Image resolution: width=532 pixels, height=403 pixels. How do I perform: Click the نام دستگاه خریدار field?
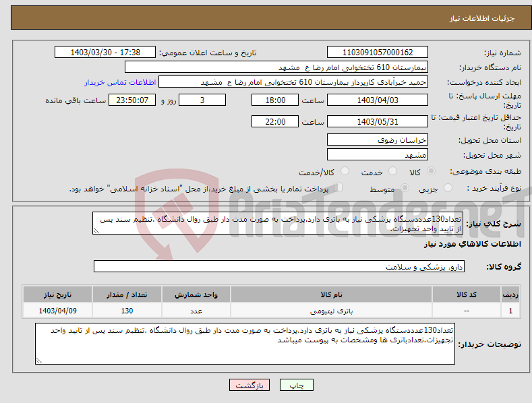coord(276,67)
